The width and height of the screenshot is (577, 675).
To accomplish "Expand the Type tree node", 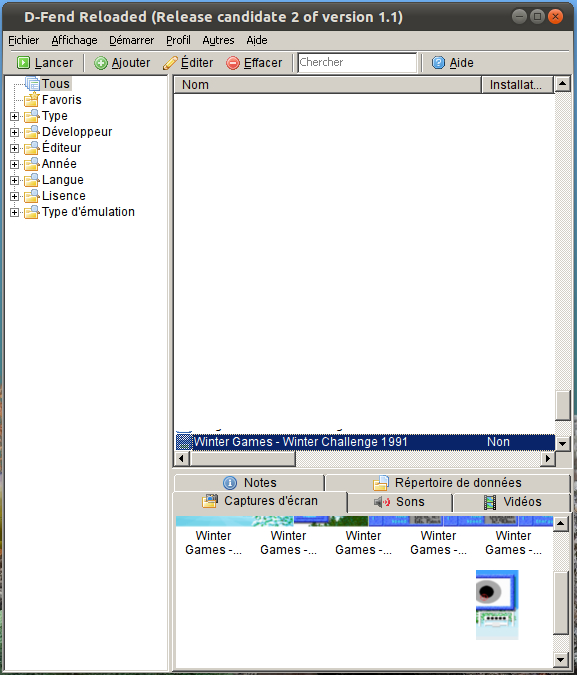I will coord(14,116).
